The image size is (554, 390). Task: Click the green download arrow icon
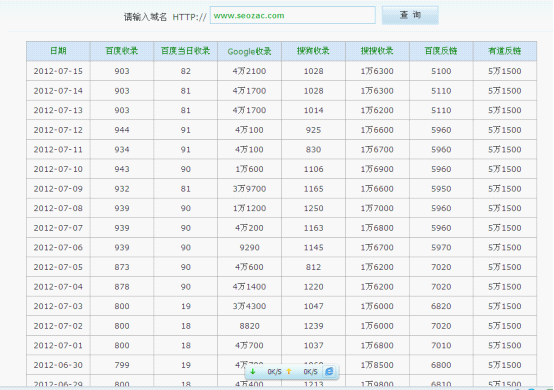point(253,371)
